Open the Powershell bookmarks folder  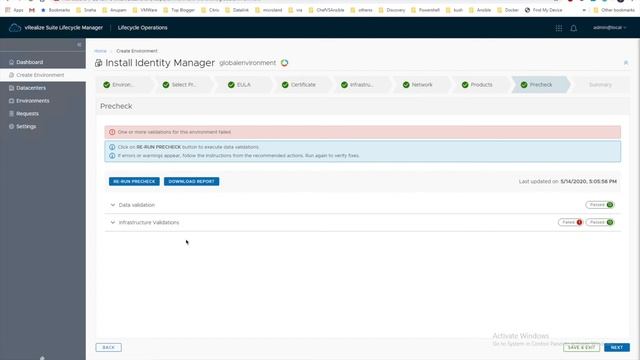pyautogui.click(x=425, y=10)
